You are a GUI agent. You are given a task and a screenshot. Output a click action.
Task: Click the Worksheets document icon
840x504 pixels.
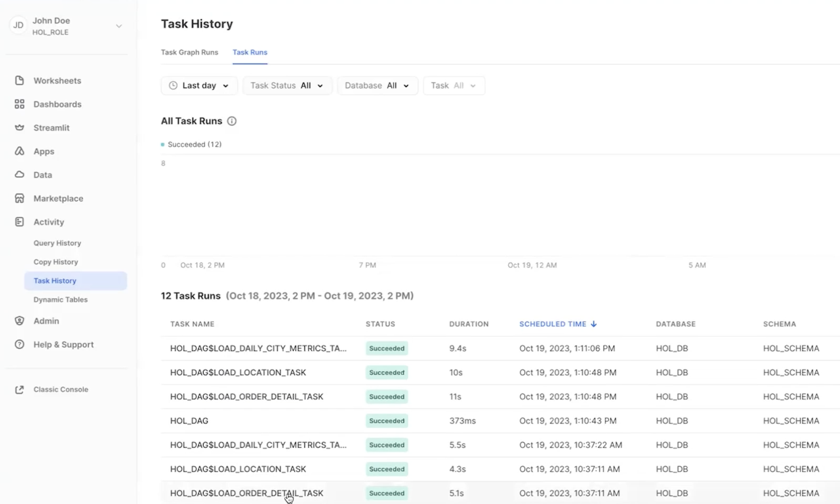click(x=19, y=80)
